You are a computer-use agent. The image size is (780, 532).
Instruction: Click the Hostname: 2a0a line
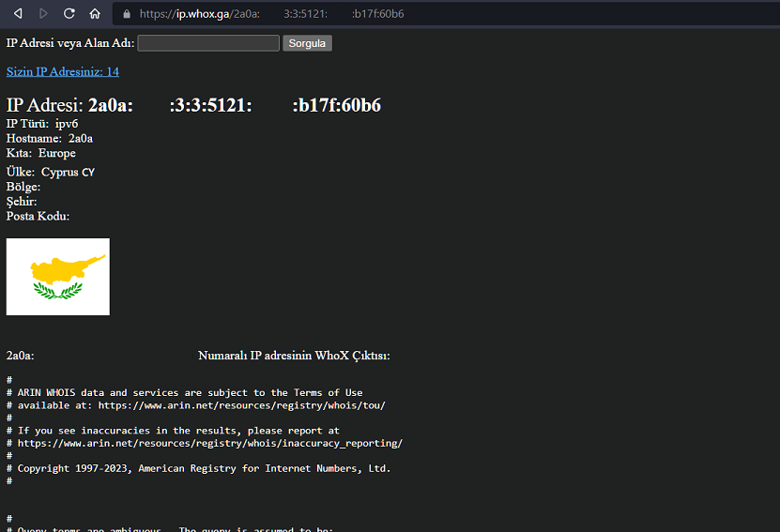tap(49, 138)
